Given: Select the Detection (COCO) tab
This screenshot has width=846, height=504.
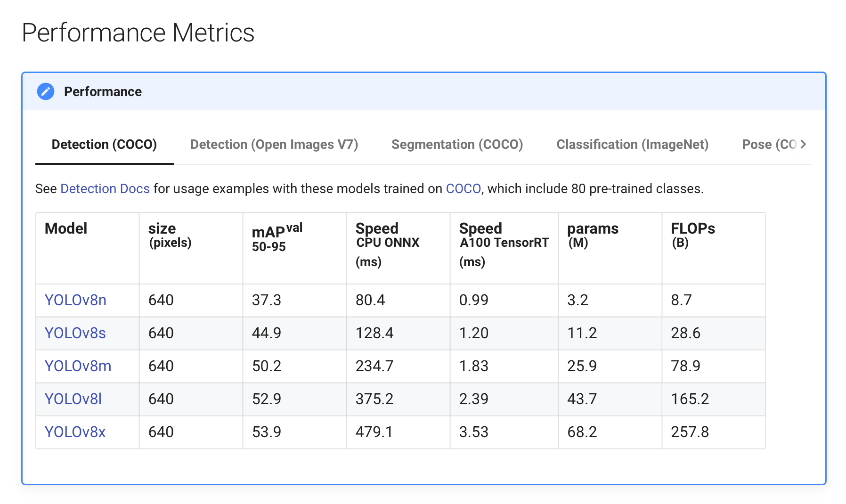Looking at the screenshot, I should point(104,145).
